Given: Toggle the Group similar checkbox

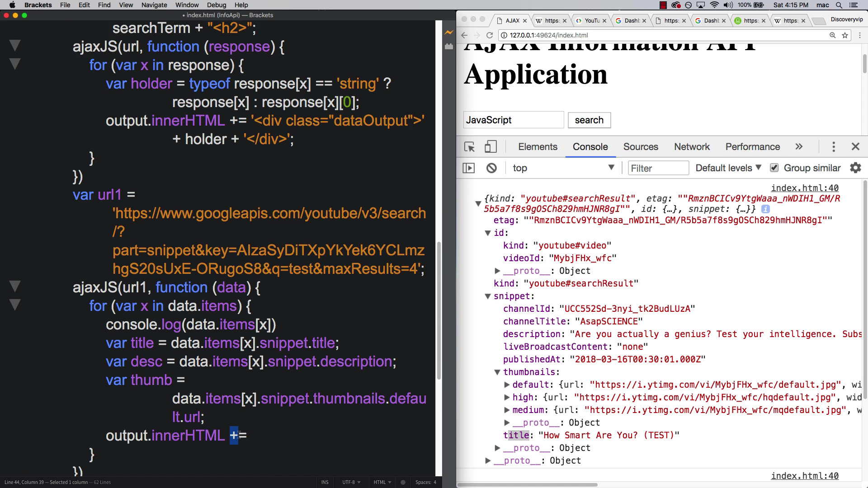Looking at the screenshot, I should point(774,168).
